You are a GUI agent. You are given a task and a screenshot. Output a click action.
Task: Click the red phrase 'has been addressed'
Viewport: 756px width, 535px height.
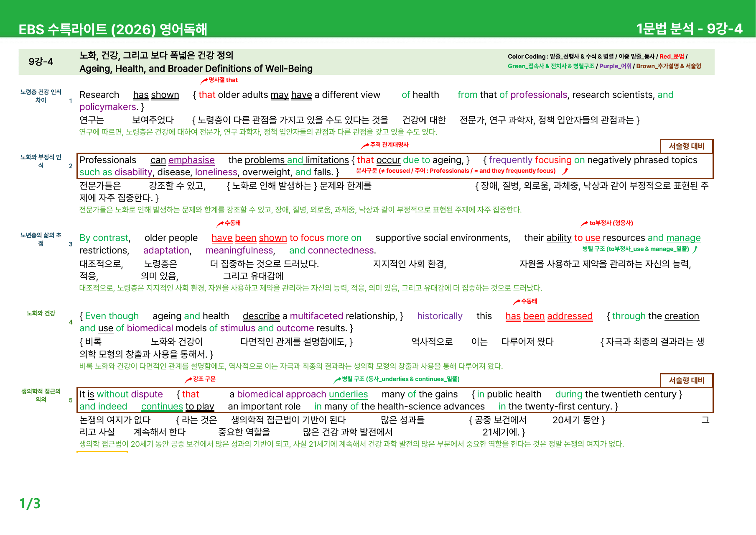pos(549,316)
